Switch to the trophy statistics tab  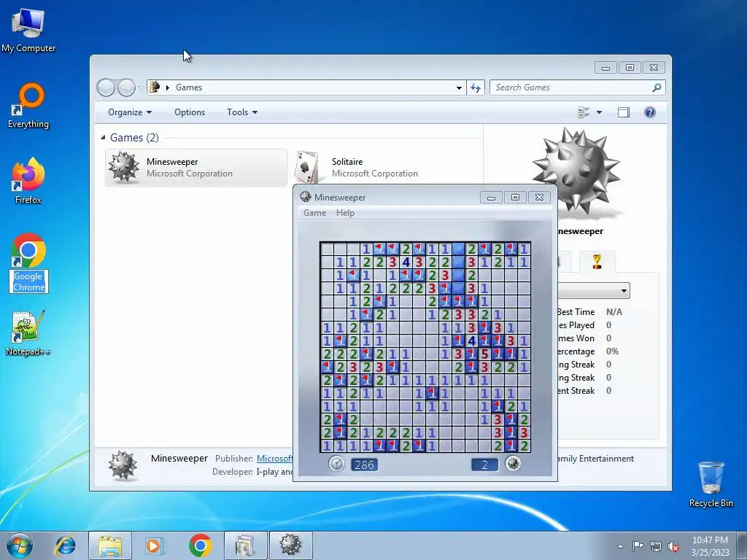(x=597, y=262)
